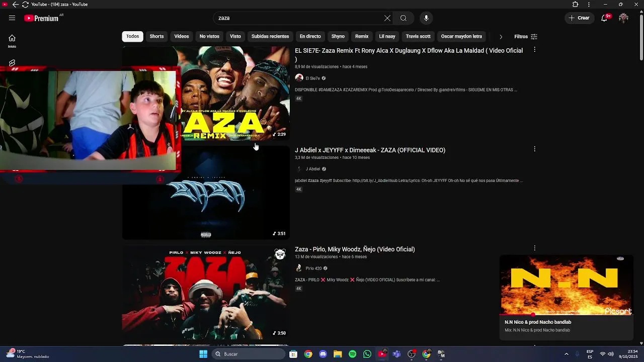Launch Spotify from the taskbar
The width and height of the screenshot is (644, 362).
[352, 354]
